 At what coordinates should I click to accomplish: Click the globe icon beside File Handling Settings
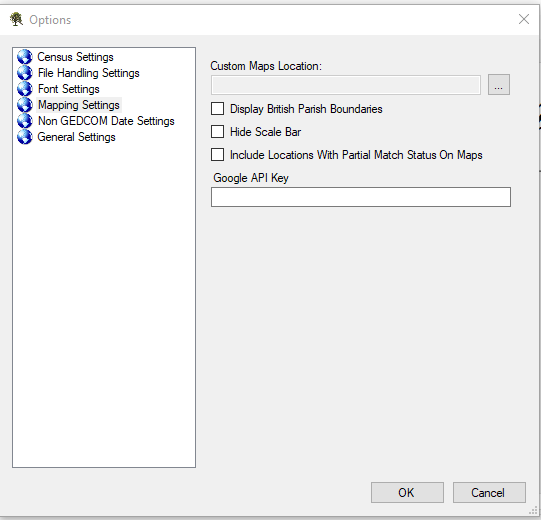tap(24, 73)
